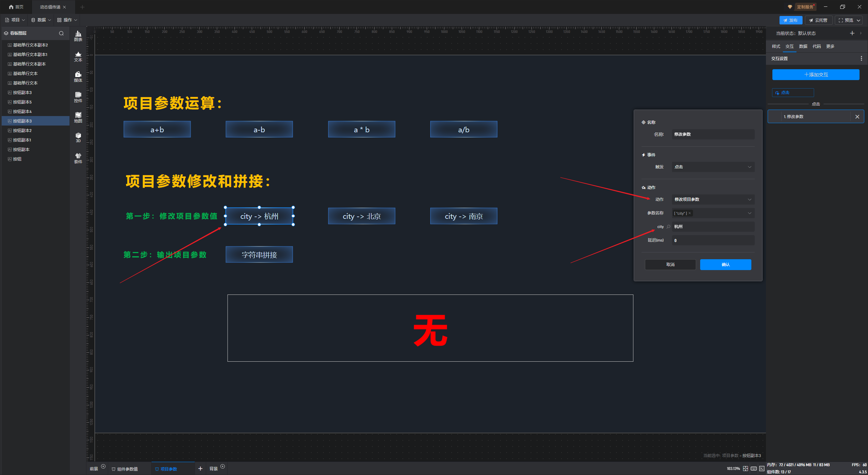This screenshot has width=868, height=475.
Task: Open the 交互设置 three-dot options menu
Action: [x=861, y=59]
